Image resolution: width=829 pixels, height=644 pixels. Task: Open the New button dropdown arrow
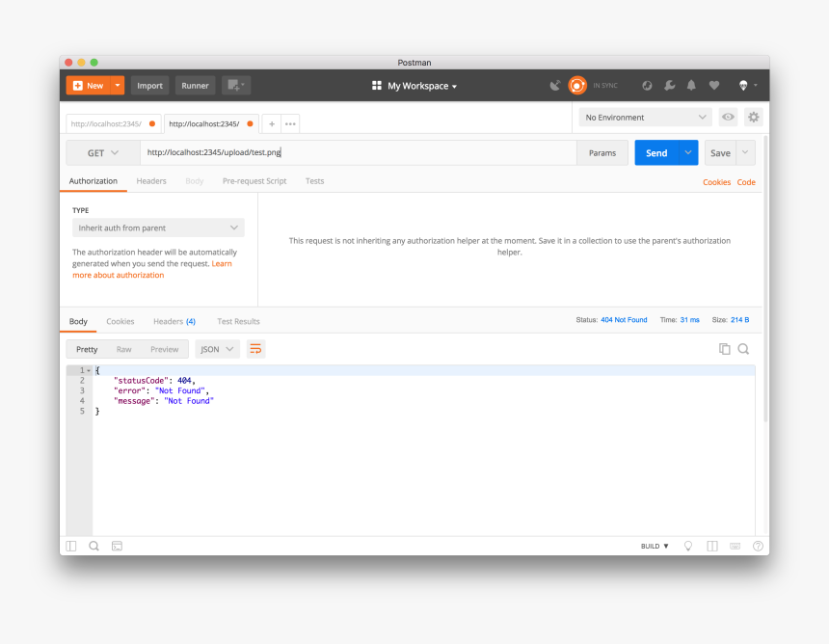118,85
